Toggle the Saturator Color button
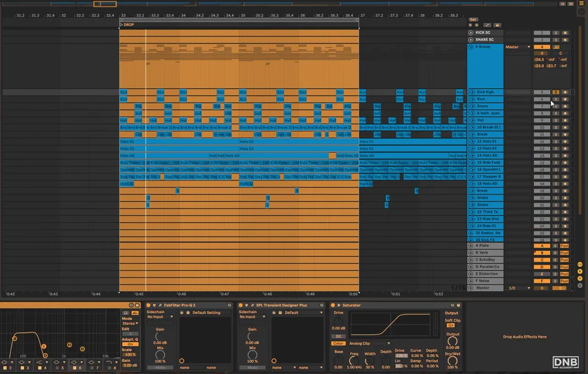 coord(338,343)
